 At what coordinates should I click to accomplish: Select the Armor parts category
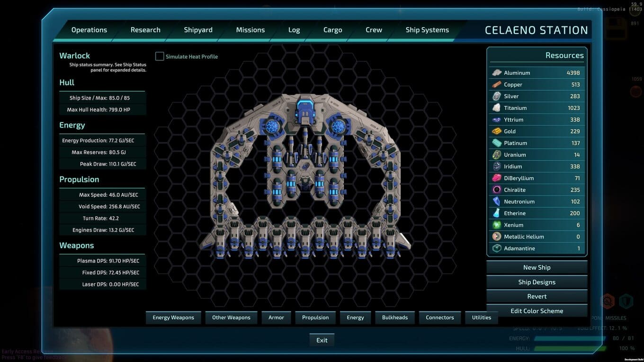[276, 318]
